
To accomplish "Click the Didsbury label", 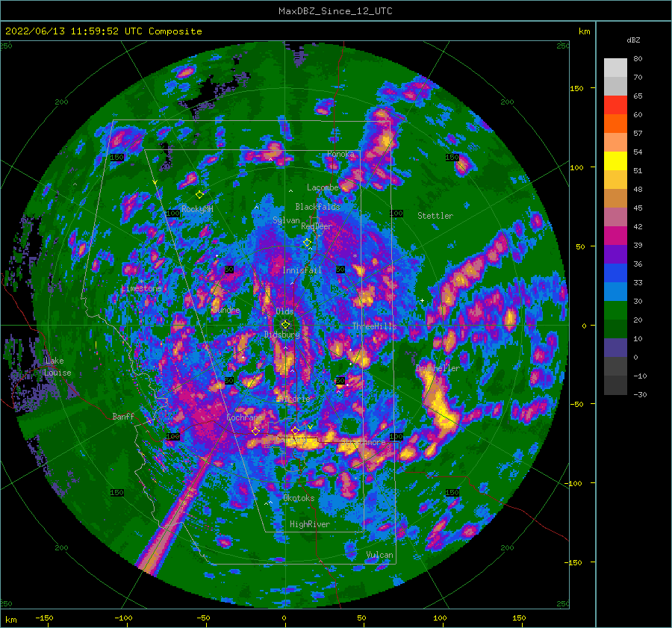I will (282, 335).
